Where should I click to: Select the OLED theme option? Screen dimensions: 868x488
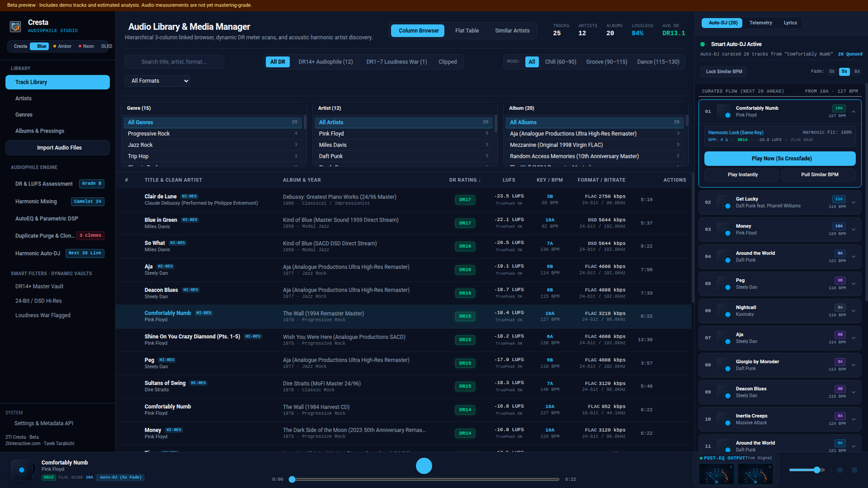coord(106,46)
